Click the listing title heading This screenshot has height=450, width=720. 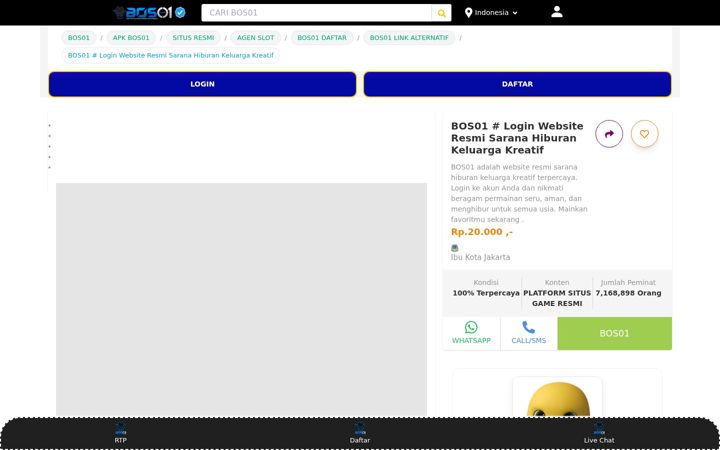coord(517,138)
